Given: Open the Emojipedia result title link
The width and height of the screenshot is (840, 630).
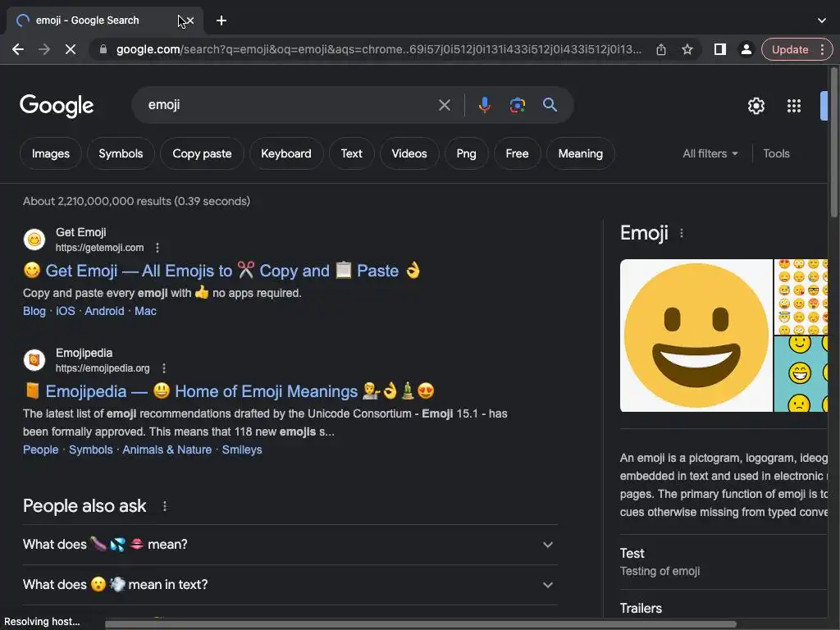Looking at the screenshot, I should [229, 391].
